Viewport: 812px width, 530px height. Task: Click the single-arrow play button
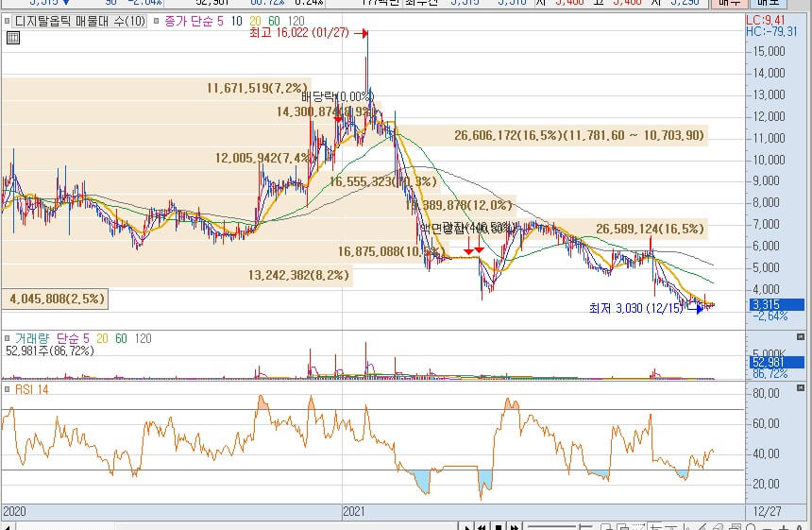click(x=466, y=527)
